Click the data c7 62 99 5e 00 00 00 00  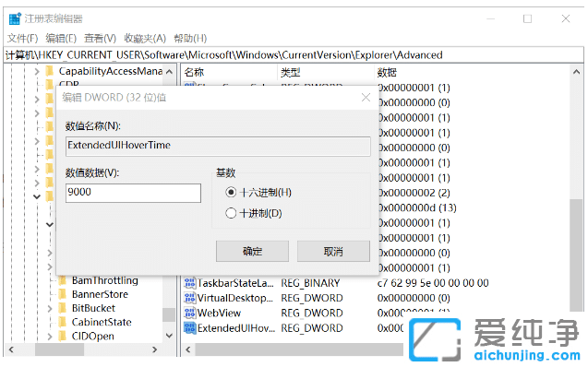433,283
